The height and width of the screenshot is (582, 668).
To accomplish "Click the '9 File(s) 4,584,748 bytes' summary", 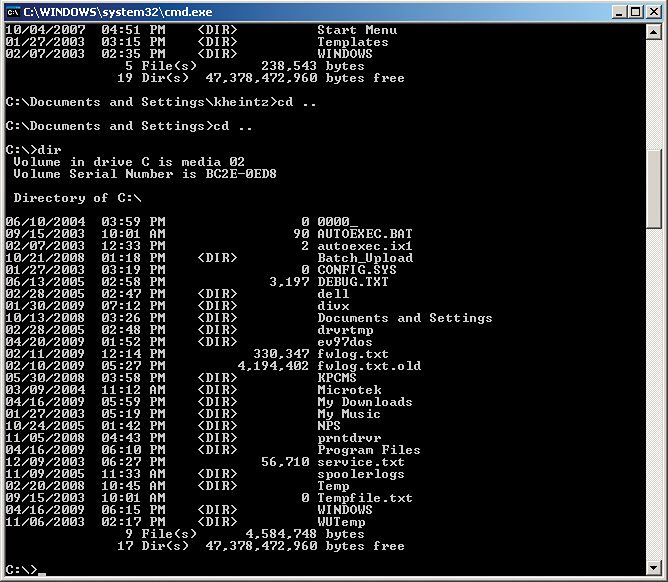I will click(245, 534).
